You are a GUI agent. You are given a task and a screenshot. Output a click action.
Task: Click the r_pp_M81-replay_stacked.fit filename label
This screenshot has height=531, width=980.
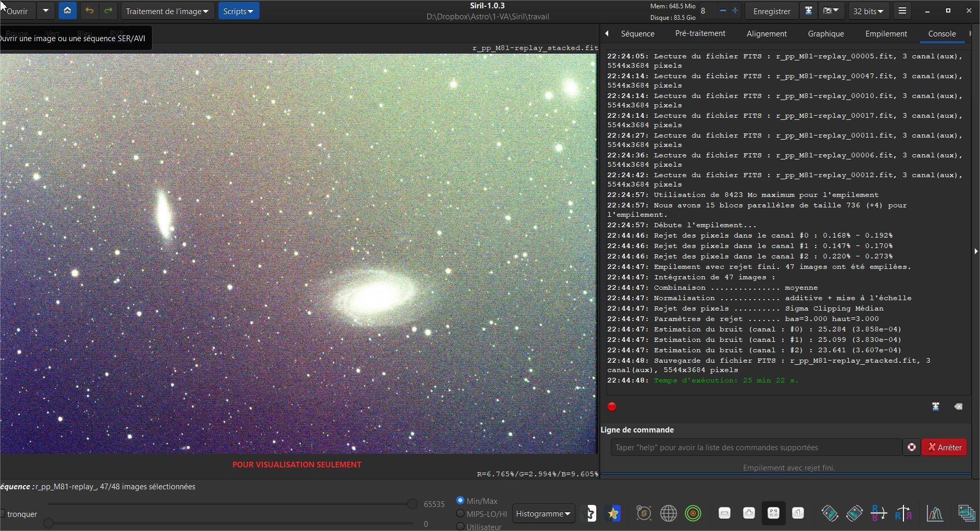(x=535, y=48)
